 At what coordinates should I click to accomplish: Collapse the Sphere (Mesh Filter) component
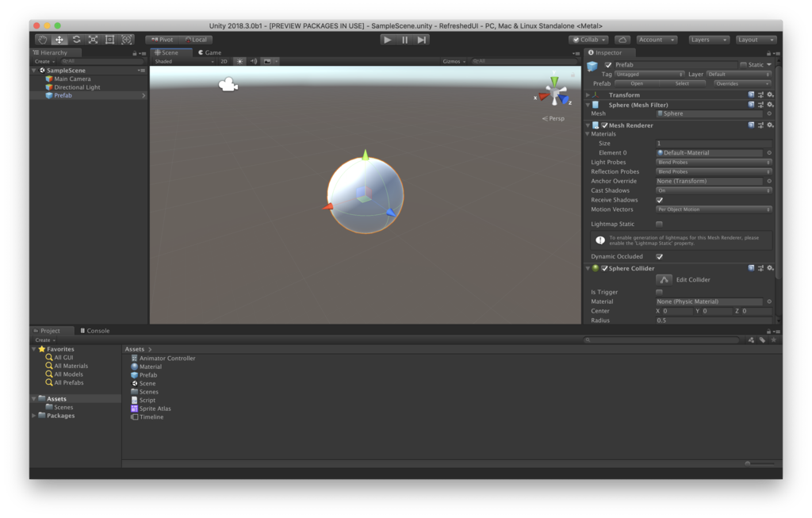tap(588, 105)
